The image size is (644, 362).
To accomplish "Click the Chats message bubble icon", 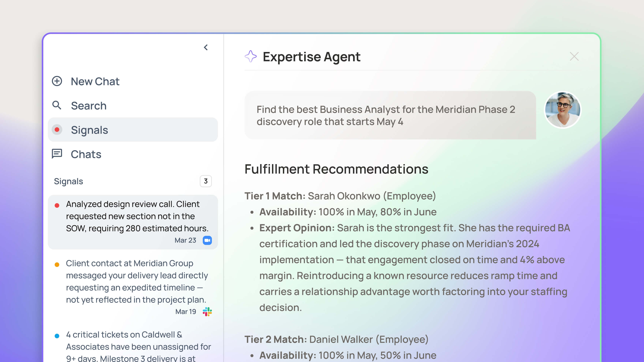I will click(x=57, y=154).
